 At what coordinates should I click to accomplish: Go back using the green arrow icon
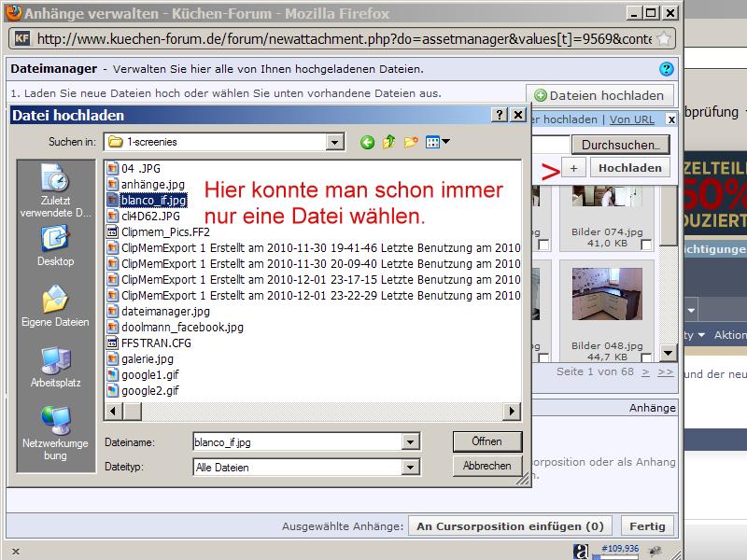(x=367, y=142)
